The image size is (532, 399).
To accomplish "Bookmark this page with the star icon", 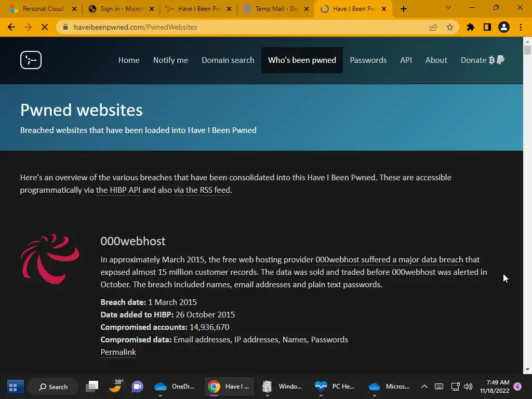I will tap(450, 27).
